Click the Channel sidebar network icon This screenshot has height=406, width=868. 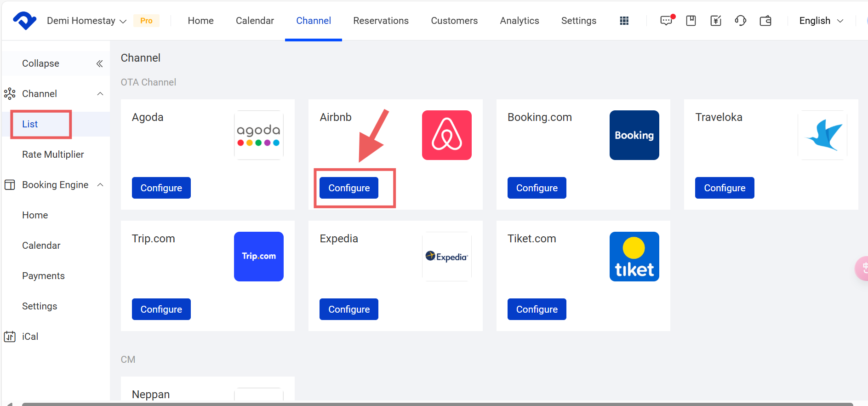[10, 94]
